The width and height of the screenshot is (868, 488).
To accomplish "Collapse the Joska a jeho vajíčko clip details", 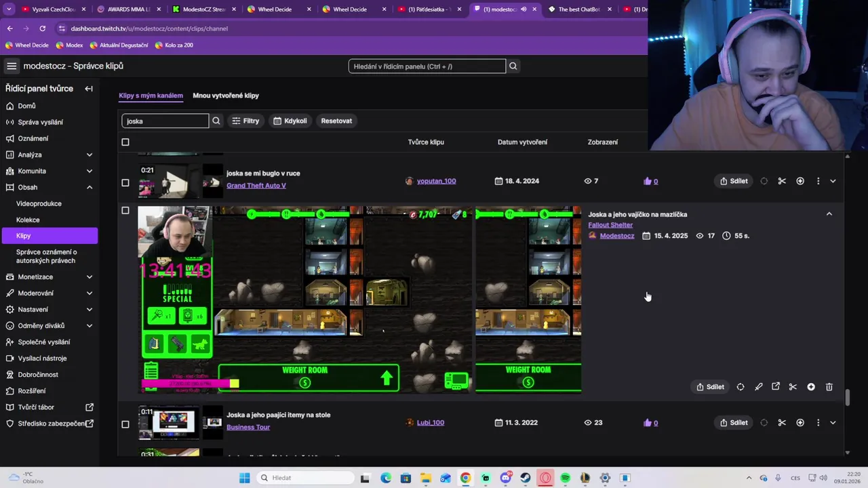I will point(829,213).
